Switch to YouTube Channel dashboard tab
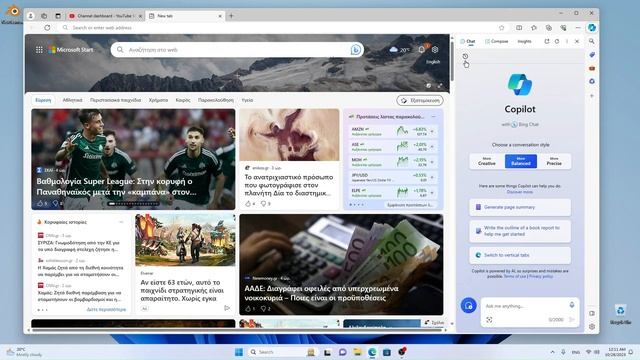The image size is (640, 360). click(x=104, y=16)
